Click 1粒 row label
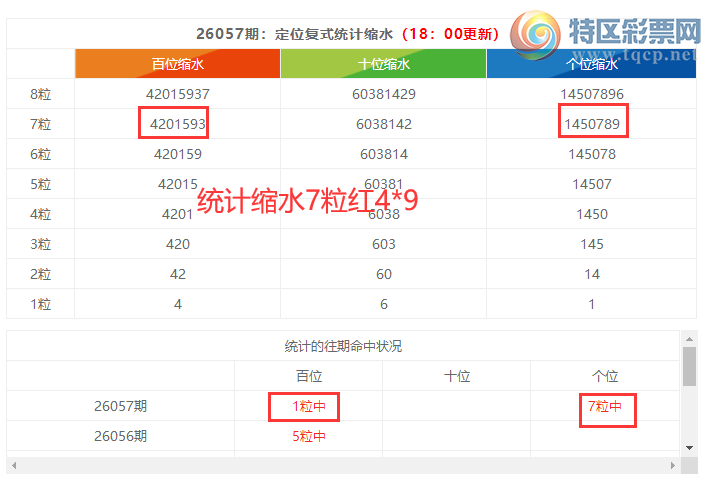The height and width of the screenshot is (487, 711). (x=40, y=304)
